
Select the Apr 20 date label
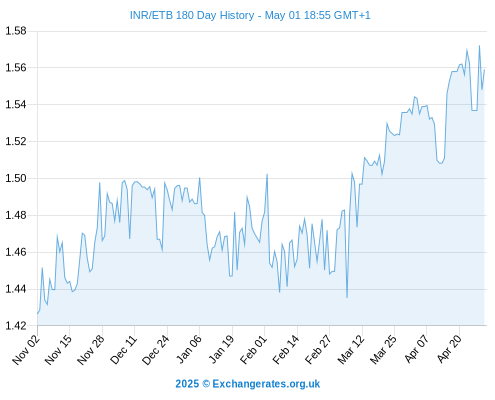tap(448, 350)
